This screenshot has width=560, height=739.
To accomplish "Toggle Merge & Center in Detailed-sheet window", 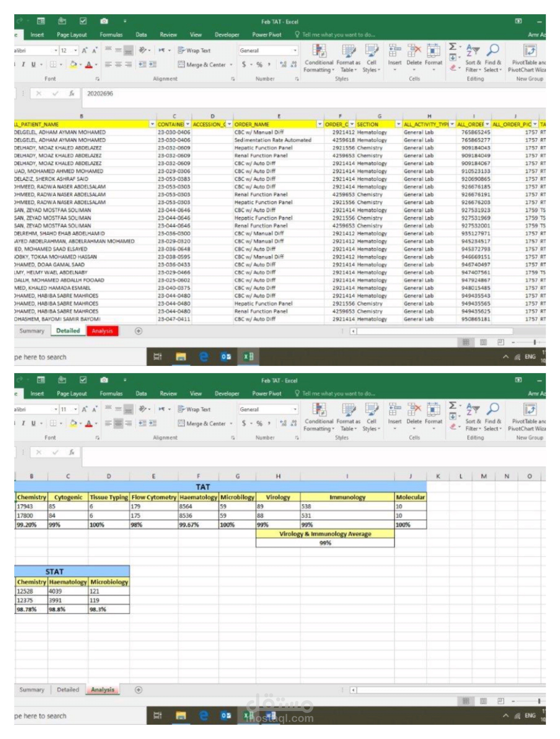I will pos(202,64).
